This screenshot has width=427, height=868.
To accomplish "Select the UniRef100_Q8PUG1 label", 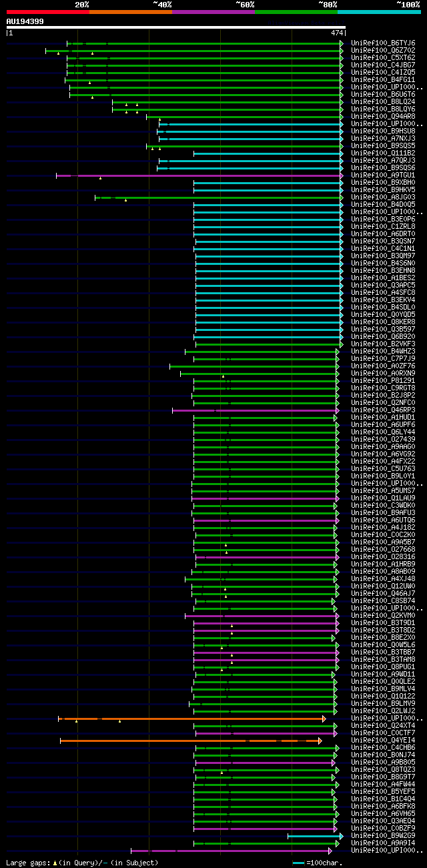I will pos(383,667).
